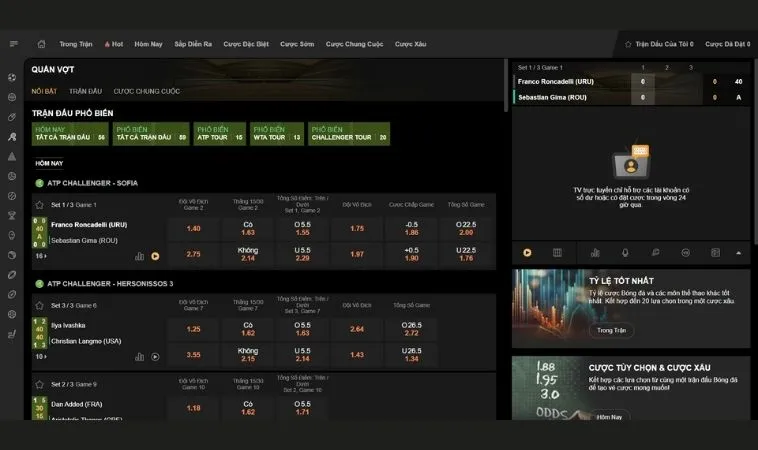Screen dimensions: 758x450
Task: Open the bar chart stats in the match tracker toolbar
Action: [594, 253]
